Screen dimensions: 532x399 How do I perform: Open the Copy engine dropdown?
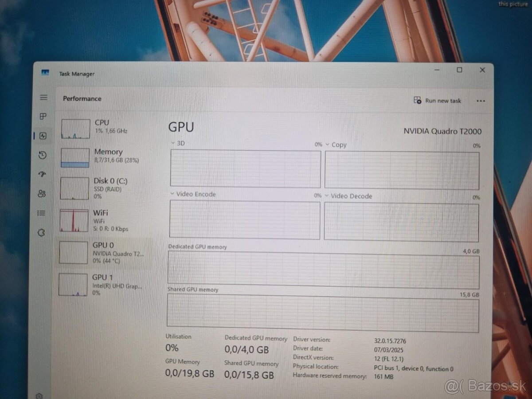pos(327,145)
